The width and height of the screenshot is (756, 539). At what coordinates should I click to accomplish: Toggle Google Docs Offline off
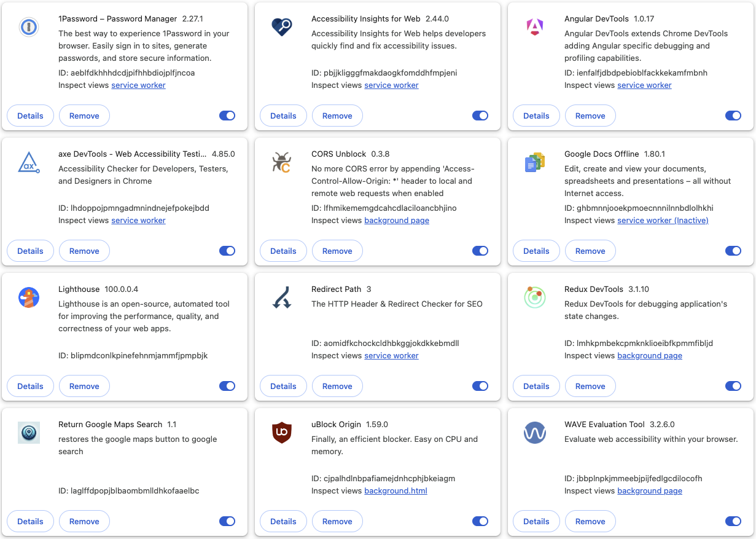click(733, 251)
